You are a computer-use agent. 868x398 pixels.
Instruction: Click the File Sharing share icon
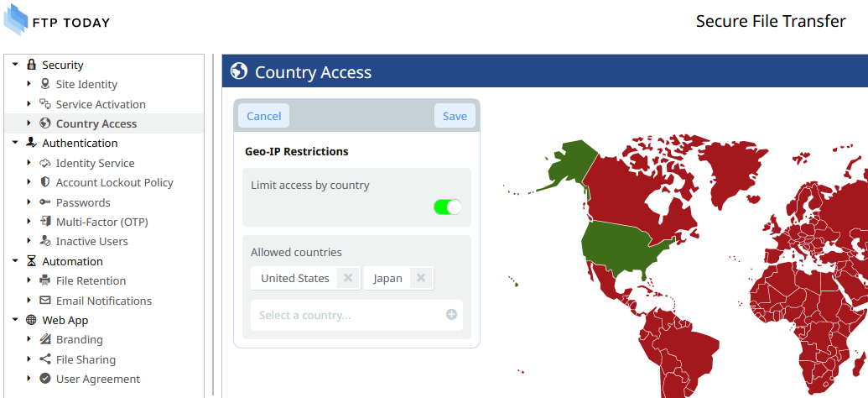[45, 359]
